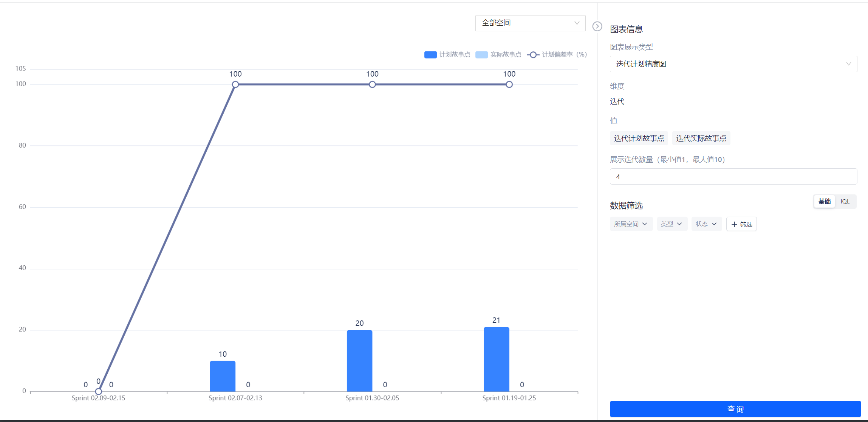Click the planned bar with value 10
Viewport: 868px width, 422px height.
[x=223, y=376]
